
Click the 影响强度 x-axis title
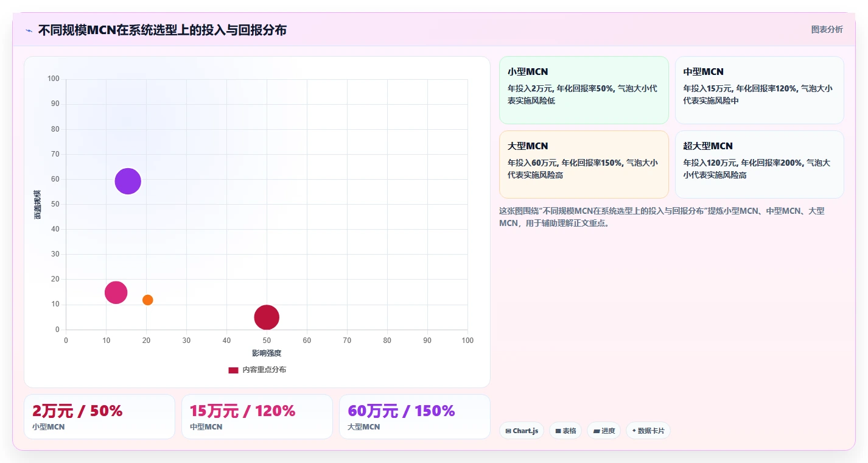(x=267, y=353)
